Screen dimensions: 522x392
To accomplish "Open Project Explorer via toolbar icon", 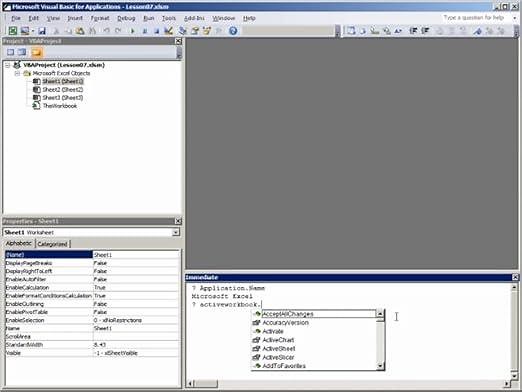I will 182,31.
